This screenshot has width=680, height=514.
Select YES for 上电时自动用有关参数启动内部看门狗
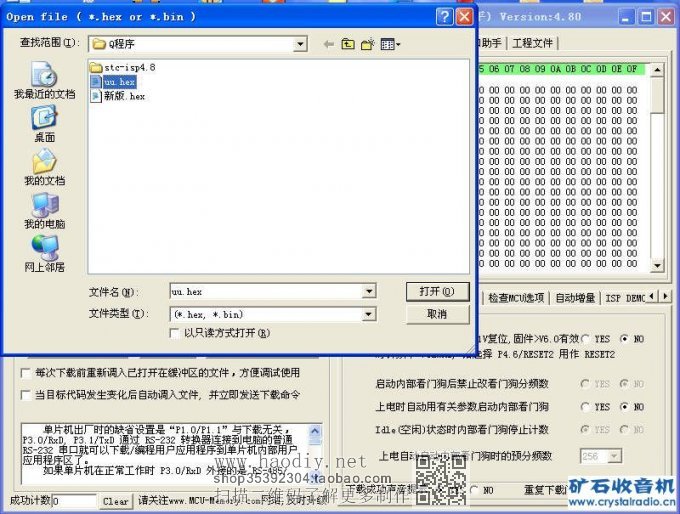[x=585, y=407]
